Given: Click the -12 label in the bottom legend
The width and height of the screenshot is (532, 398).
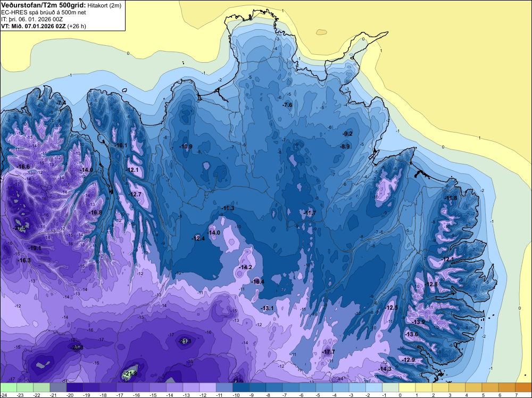Looking at the screenshot, I should (203, 395).
